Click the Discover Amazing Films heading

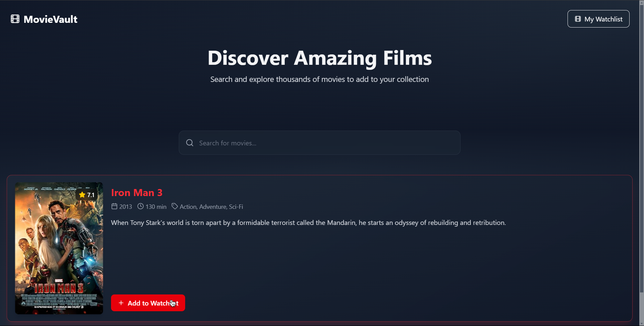coord(320,58)
